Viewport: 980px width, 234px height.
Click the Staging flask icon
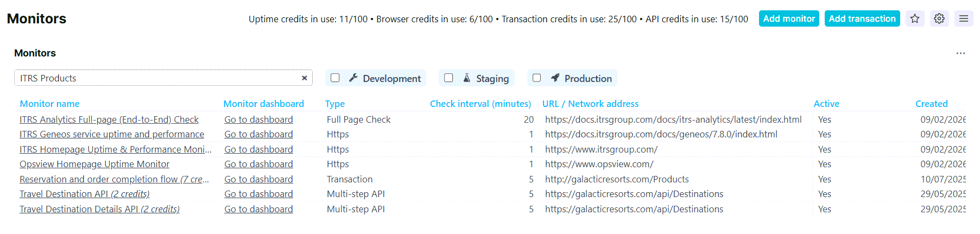pos(467,78)
